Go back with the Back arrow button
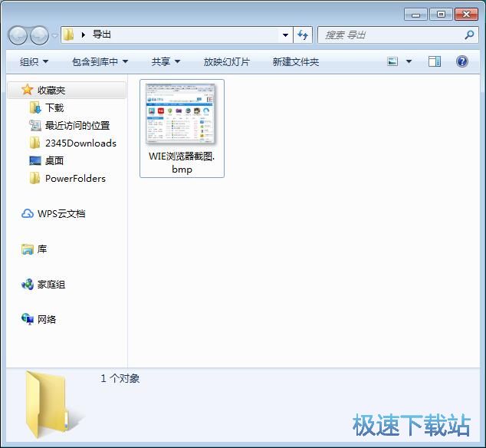Image resolution: width=486 pixels, height=448 pixels. (x=18, y=35)
